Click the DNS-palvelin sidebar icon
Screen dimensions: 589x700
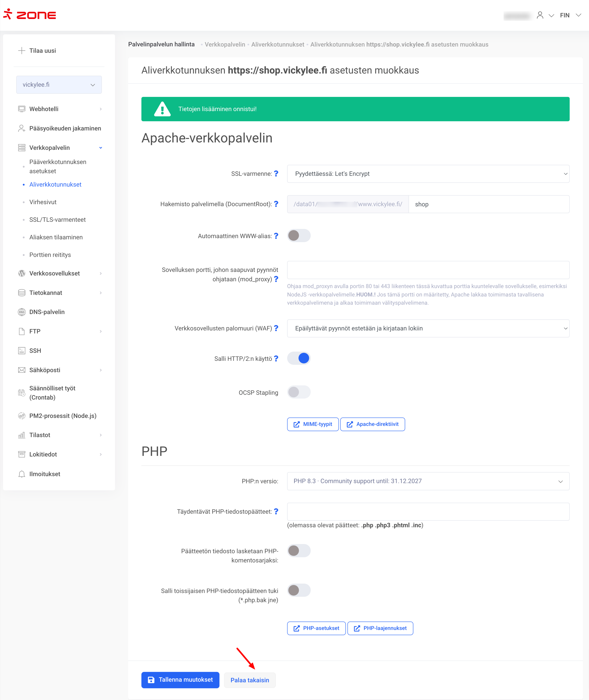pos(22,312)
